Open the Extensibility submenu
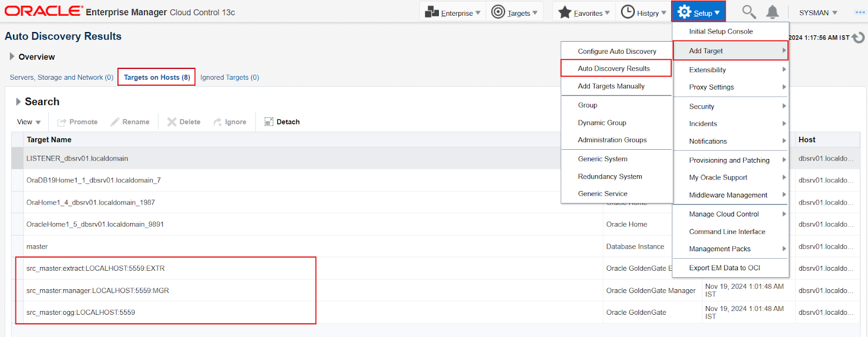Viewport: 868px width, 337px height. [730, 69]
